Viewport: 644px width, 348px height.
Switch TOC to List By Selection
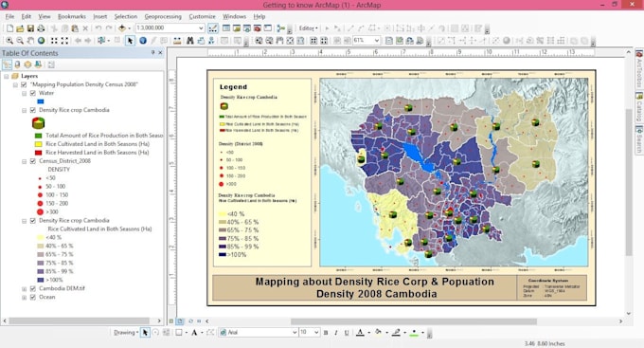[x=38, y=64]
